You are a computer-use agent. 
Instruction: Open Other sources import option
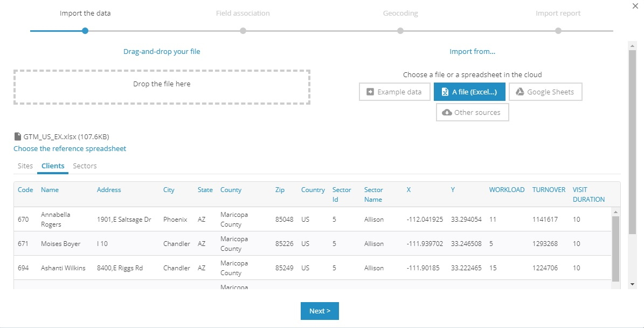pyautogui.click(x=472, y=112)
